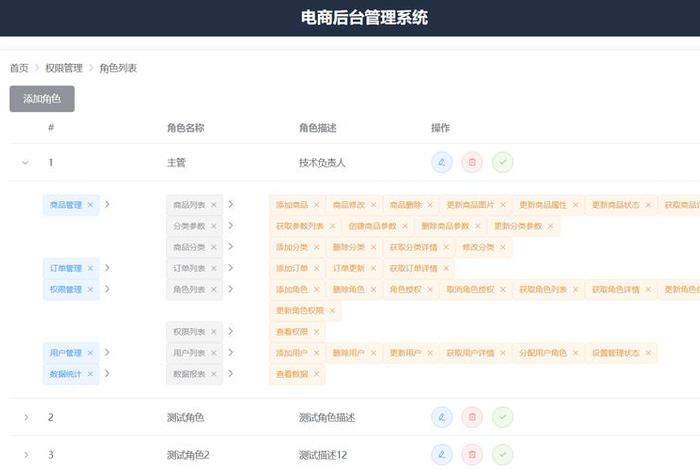
Task: Go to 首页 in the breadcrumb
Action: (x=19, y=68)
